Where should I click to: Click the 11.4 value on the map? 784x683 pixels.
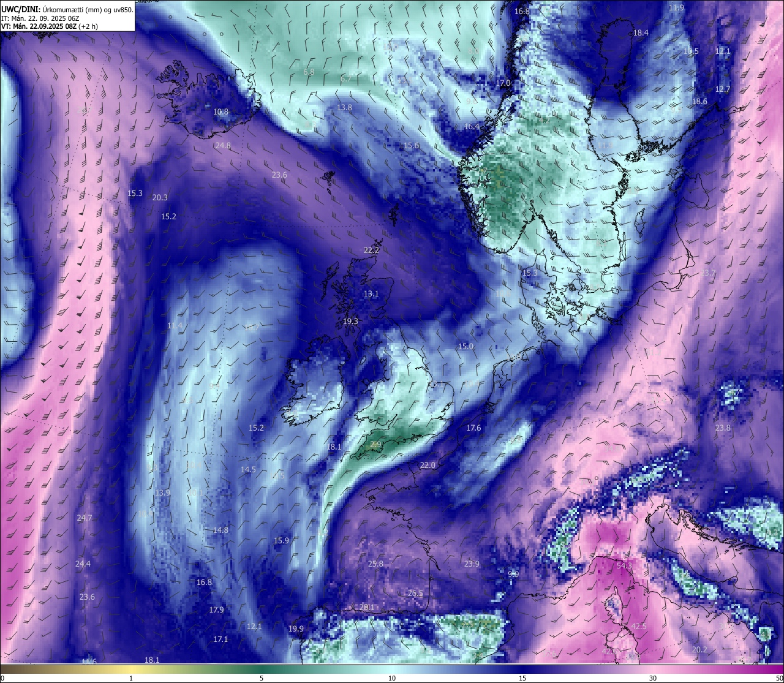[175, 326]
